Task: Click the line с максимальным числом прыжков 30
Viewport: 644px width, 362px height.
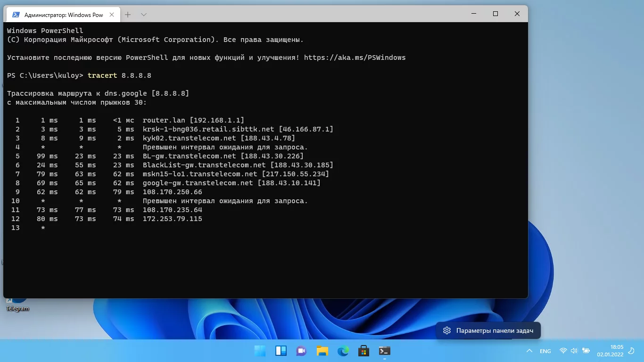Action: click(77, 102)
